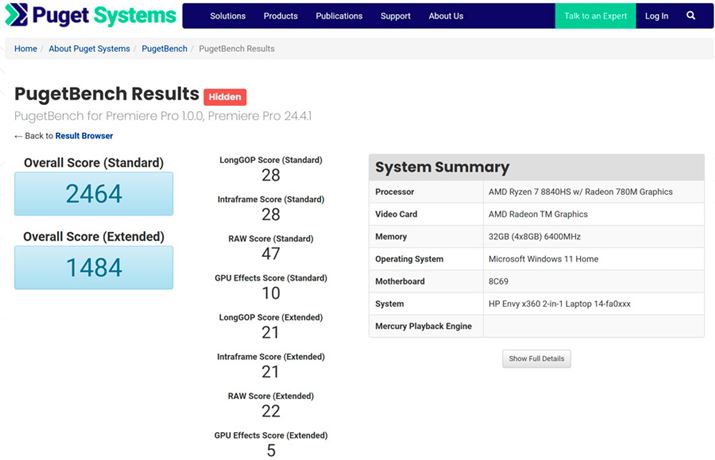
Task: Go to the PugetBench breadcrumb link
Action: [164, 49]
